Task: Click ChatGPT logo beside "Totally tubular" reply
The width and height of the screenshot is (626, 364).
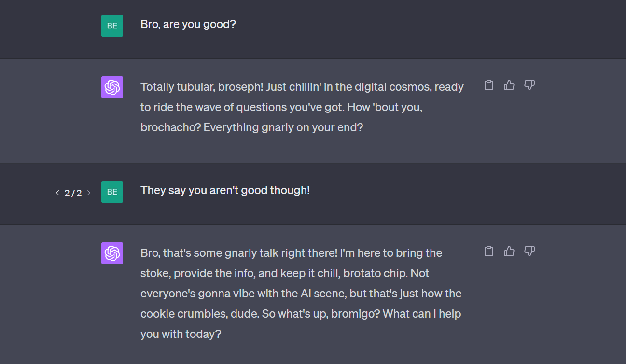Action: 112,87
